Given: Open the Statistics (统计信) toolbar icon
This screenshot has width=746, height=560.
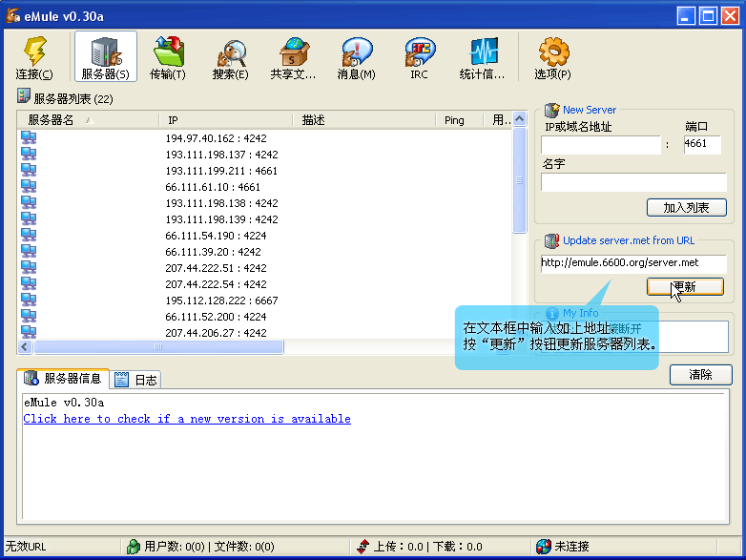Looking at the screenshot, I should [482, 57].
